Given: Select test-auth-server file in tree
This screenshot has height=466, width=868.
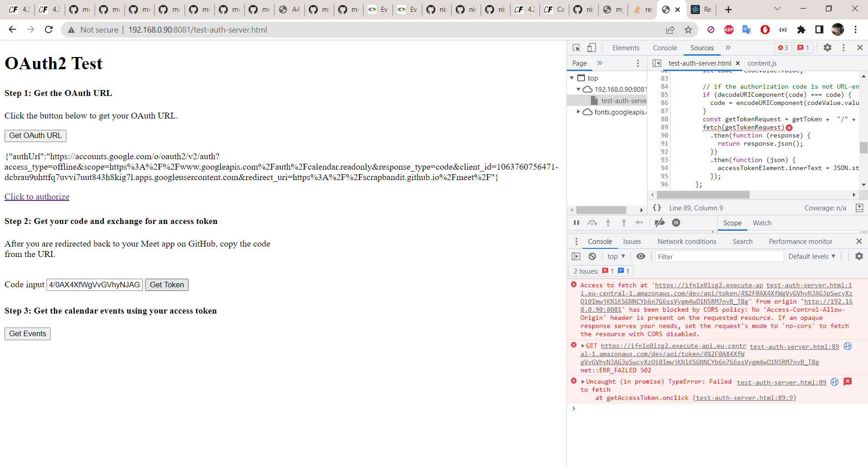Looking at the screenshot, I should [x=607, y=100].
